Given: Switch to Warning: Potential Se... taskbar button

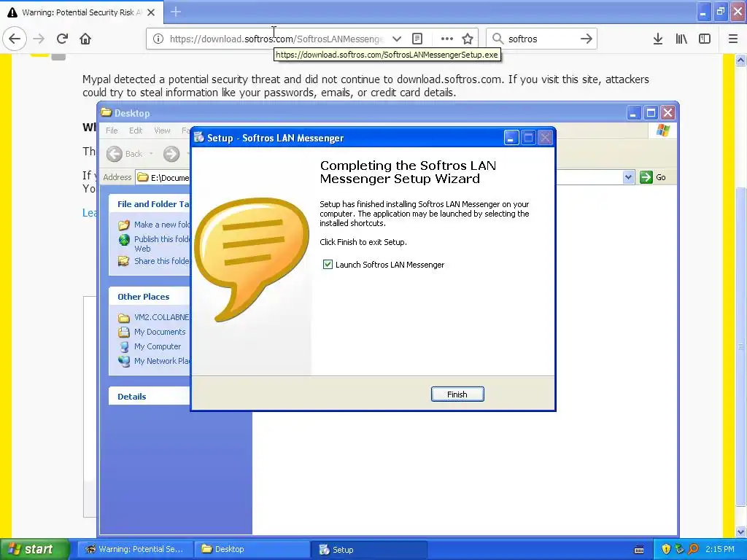Looking at the screenshot, I should tap(135, 550).
